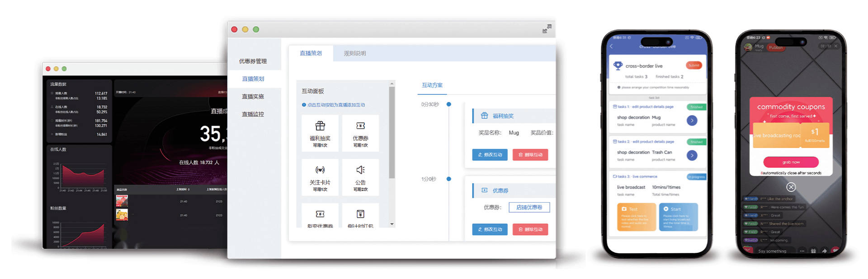868x279 pixels.
Task: Open task 1 blue arrow for Mug
Action: [692, 121]
